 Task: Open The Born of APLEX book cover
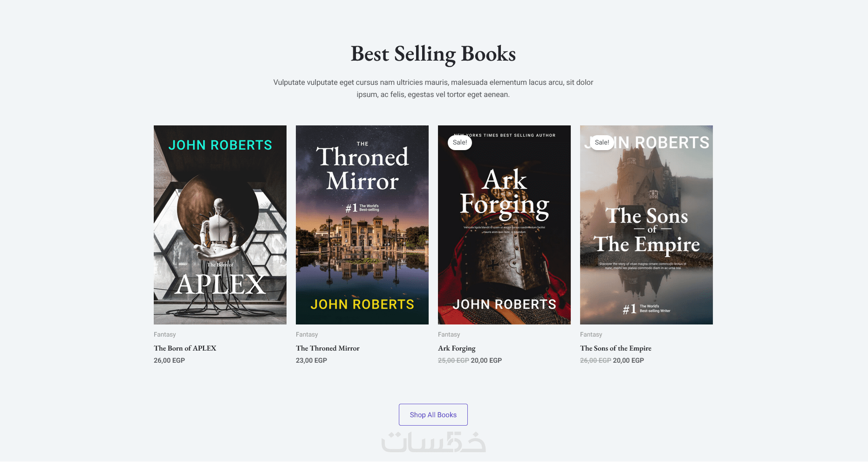pos(220,225)
